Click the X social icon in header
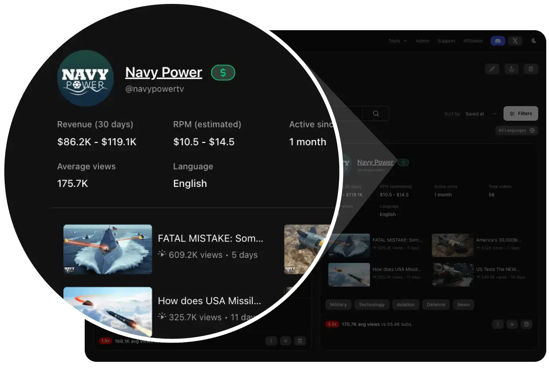The image size is (549, 392). pyautogui.click(x=515, y=41)
